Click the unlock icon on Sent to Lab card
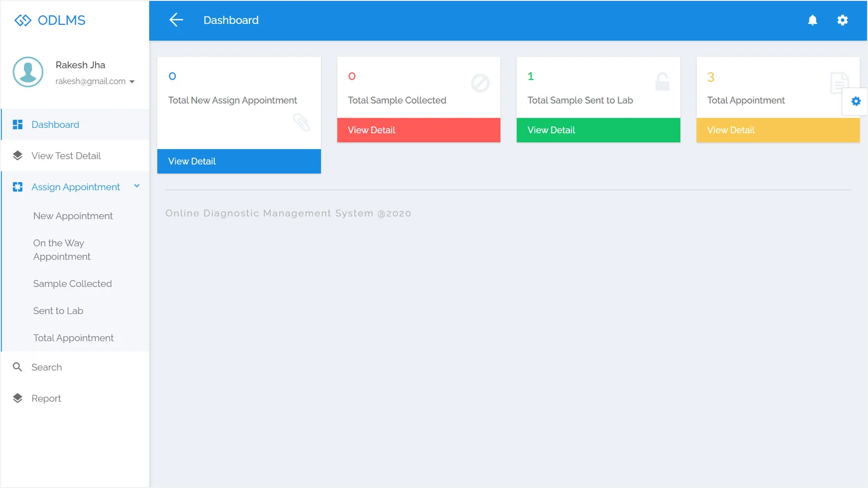The height and width of the screenshot is (488, 868). (662, 82)
